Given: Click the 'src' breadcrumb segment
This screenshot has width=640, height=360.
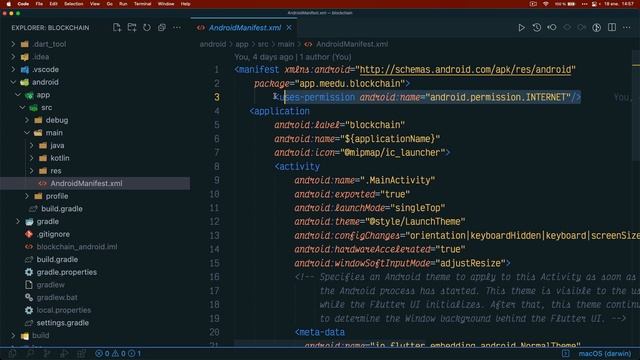Looking at the screenshot, I should pyautogui.click(x=263, y=44).
